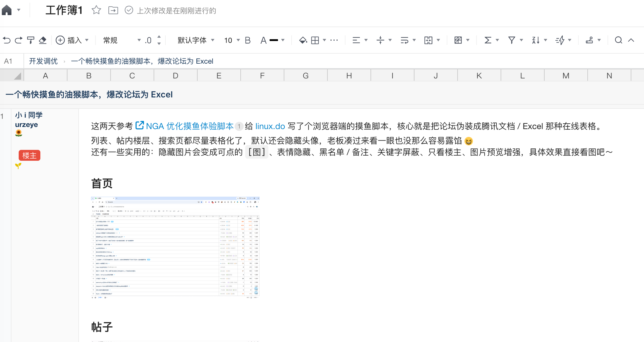Click the search magnifier icon
Image resolution: width=644 pixels, height=342 pixels.
[618, 40]
